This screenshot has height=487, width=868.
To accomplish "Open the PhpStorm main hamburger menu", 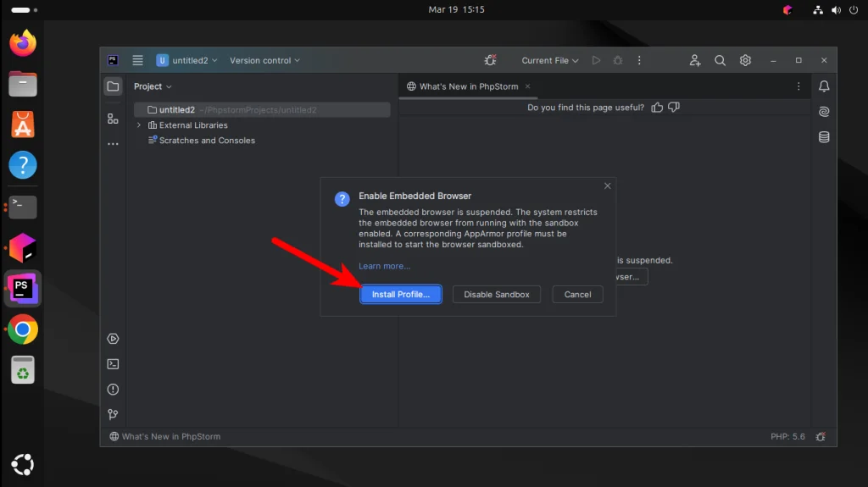I will pyautogui.click(x=137, y=60).
